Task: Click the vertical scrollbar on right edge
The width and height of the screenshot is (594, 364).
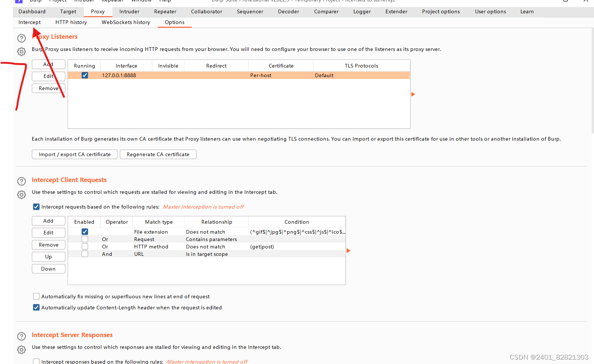Action: (592, 81)
